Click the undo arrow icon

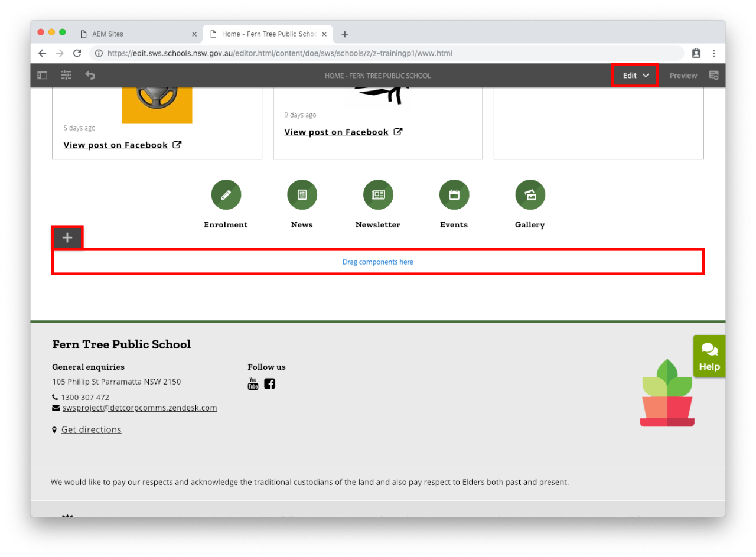click(90, 76)
